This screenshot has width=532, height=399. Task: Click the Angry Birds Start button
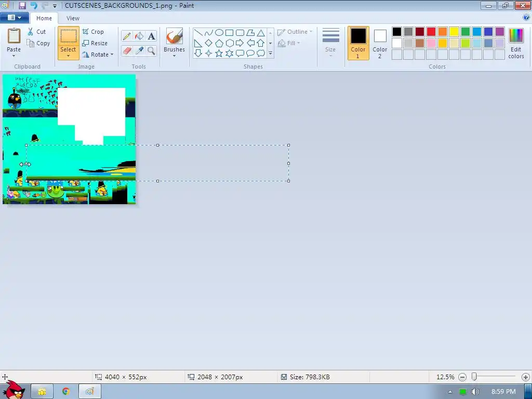click(x=14, y=390)
